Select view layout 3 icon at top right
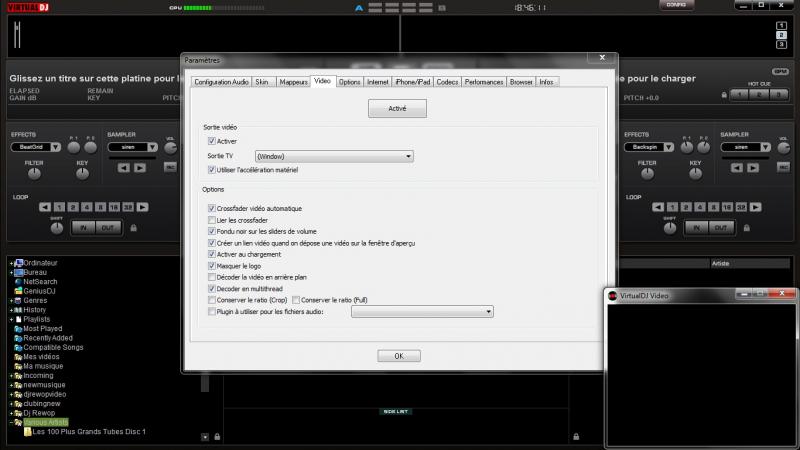The image size is (800, 450). tap(781, 45)
